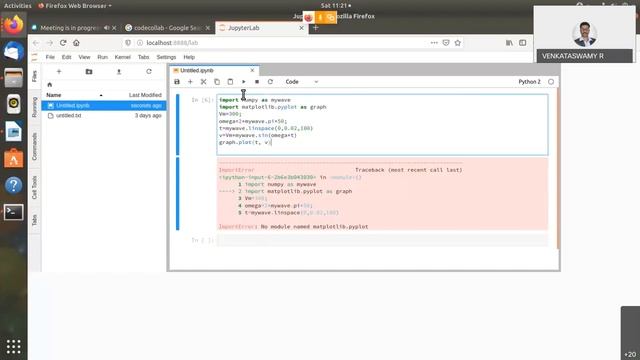Reload the page in Firefox
The width and height of the screenshot is (640, 360).
[x=63, y=43]
